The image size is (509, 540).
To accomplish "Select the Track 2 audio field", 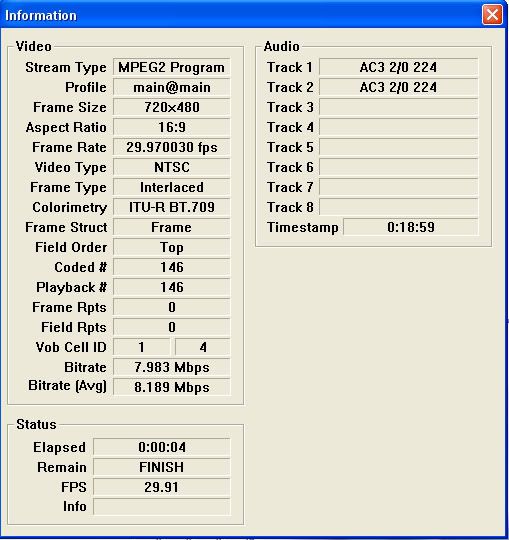I will [x=398, y=87].
